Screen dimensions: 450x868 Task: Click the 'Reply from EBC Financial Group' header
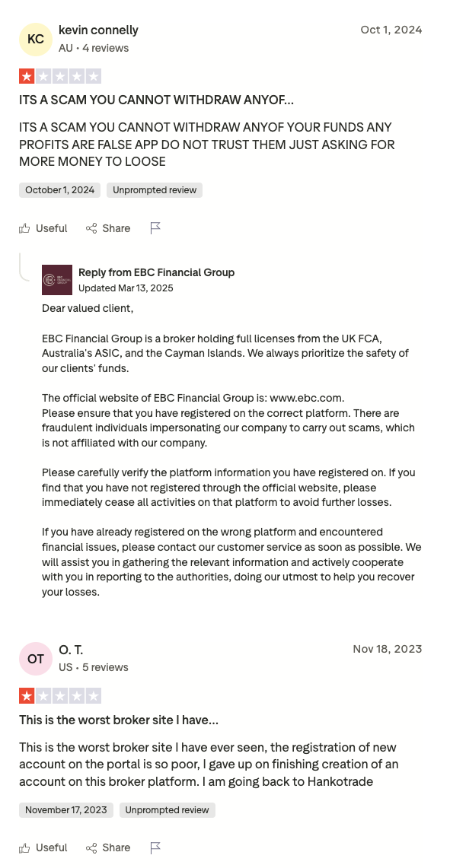(x=156, y=272)
